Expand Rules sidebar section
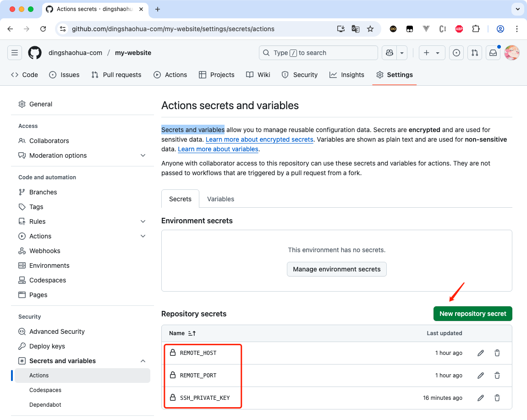 pos(143,221)
